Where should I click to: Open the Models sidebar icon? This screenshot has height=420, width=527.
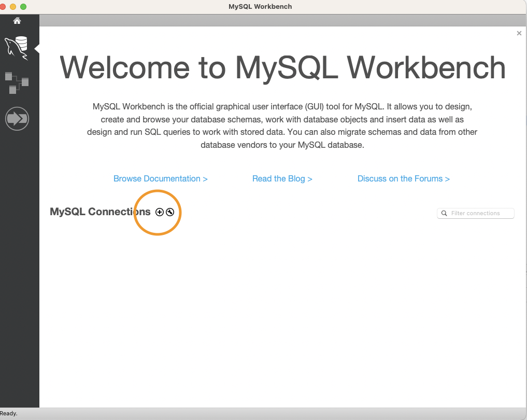tap(17, 83)
